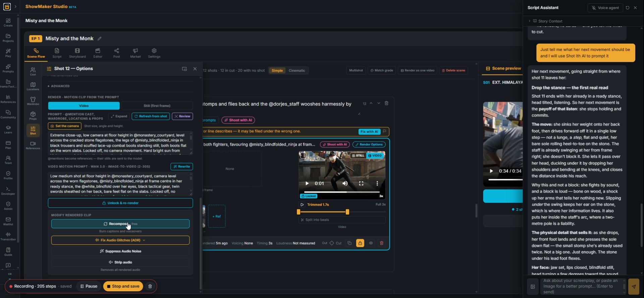Switch the shot view to Cinematic
The width and height of the screenshot is (644, 298).
tap(297, 70)
